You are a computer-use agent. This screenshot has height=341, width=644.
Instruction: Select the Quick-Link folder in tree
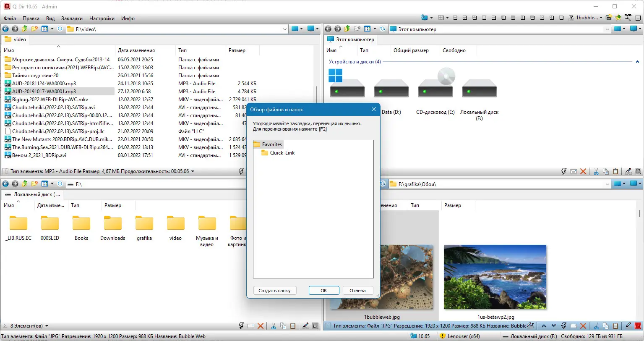pyautogui.click(x=278, y=153)
